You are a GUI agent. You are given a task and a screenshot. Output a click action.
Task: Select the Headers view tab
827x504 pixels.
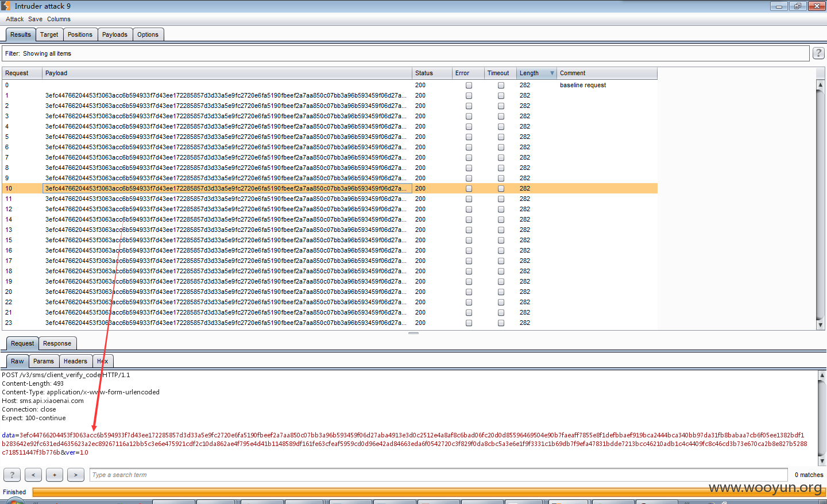[75, 361]
